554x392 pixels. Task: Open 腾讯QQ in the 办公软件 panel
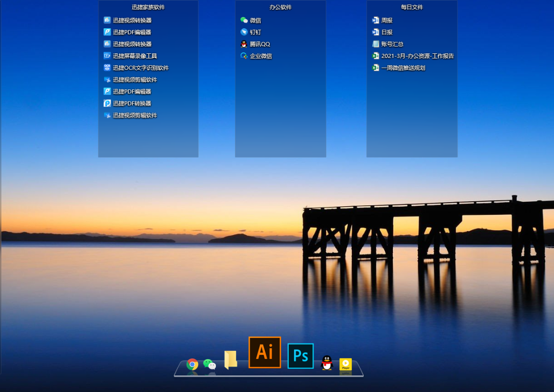pos(255,44)
